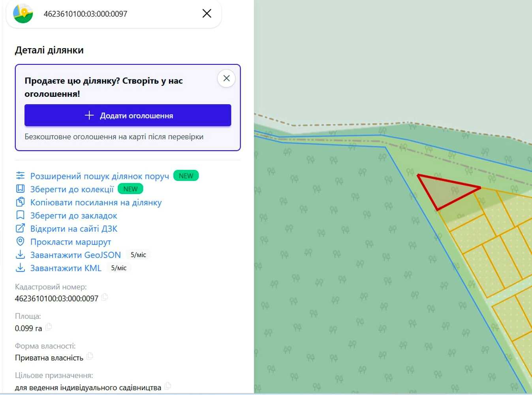Click the Цільове призначення label

[54, 375]
